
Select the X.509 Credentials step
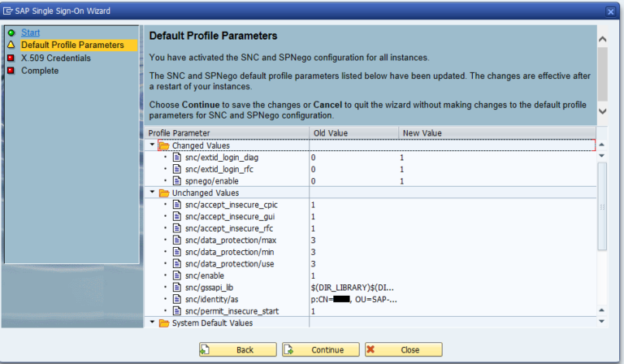pos(56,58)
